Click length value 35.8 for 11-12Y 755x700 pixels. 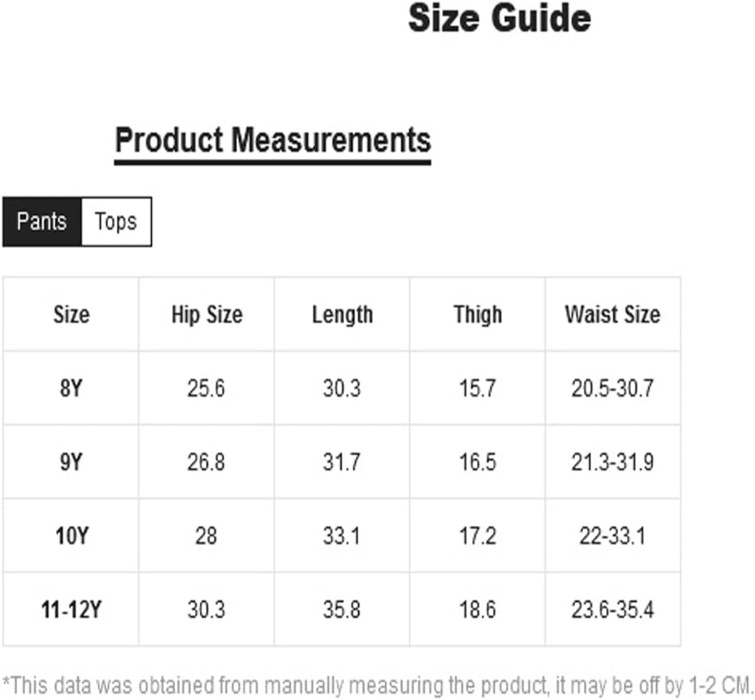click(342, 610)
